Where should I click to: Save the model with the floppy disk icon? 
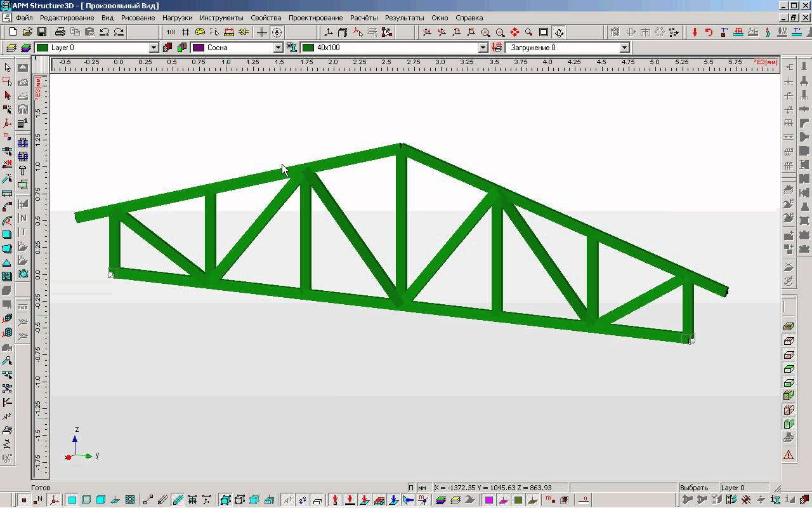[42, 32]
